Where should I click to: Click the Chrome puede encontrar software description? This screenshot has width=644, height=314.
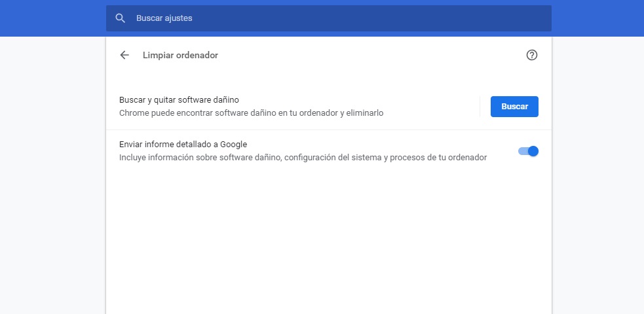(x=251, y=113)
